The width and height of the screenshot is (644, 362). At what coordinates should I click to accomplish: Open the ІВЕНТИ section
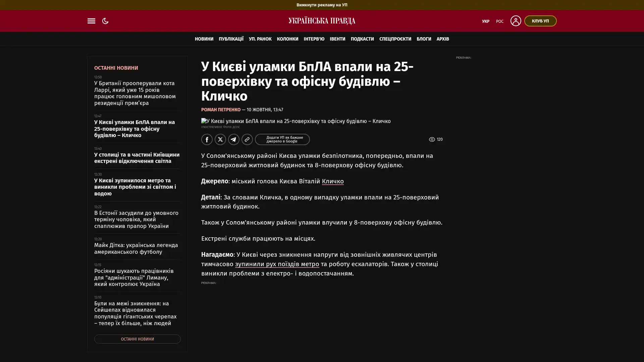point(337,39)
